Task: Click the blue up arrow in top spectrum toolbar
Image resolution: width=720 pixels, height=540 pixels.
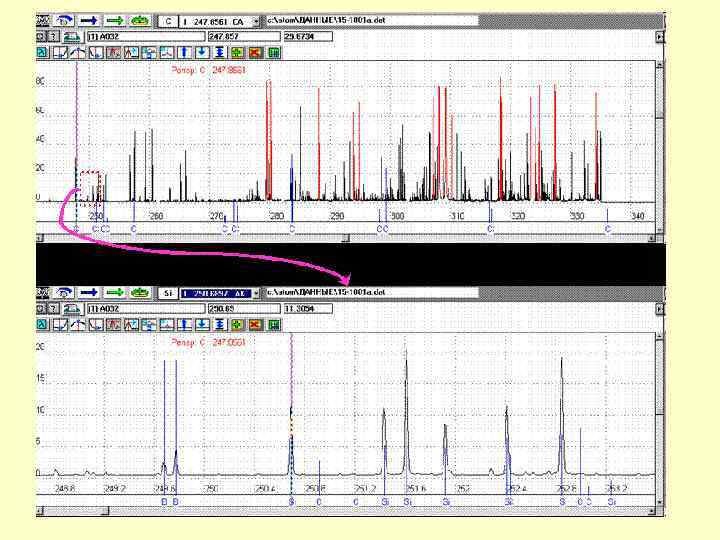Action: tap(186, 52)
